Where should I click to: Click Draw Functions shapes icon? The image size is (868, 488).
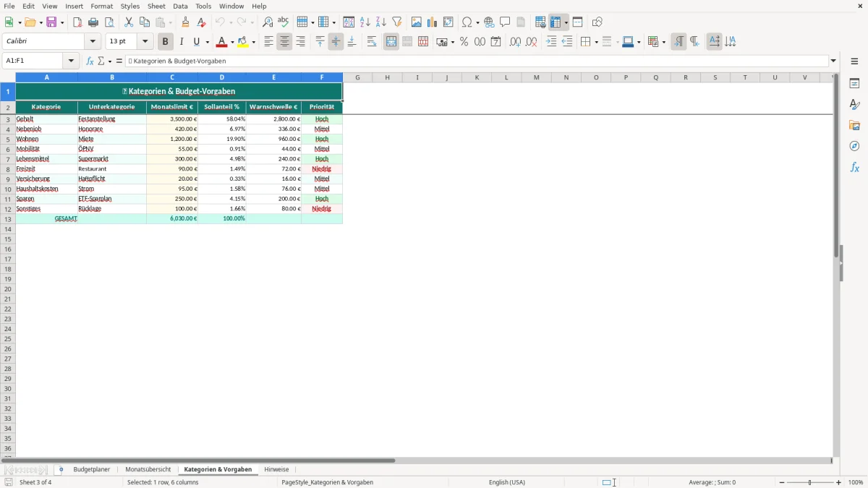tap(597, 22)
